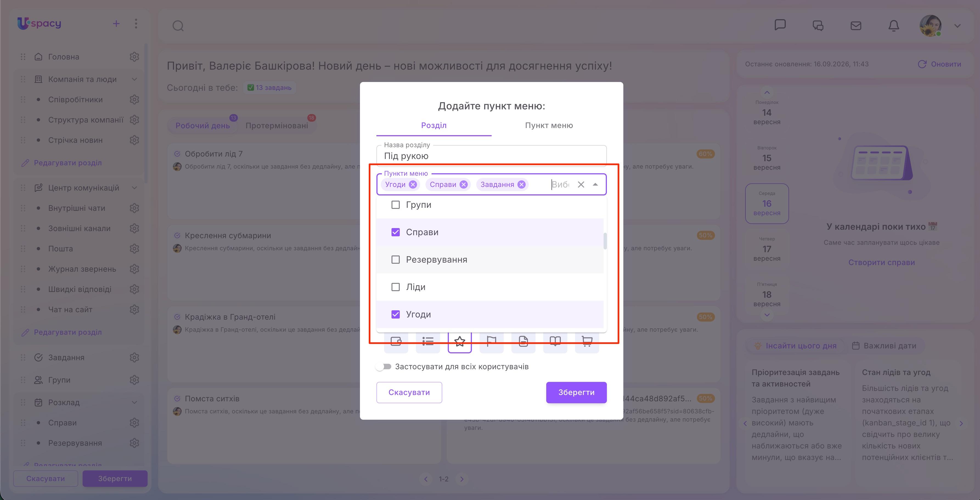Click Скасувати in the dialog

coord(409,392)
